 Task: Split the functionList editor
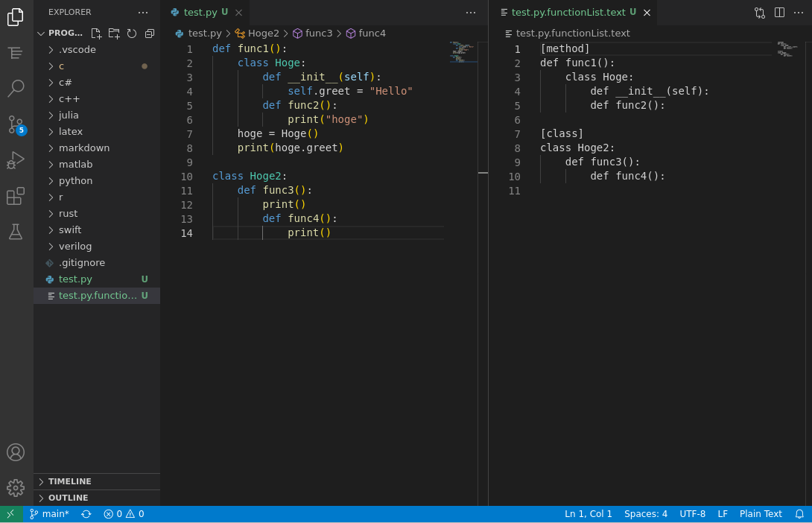click(x=778, y=12)
